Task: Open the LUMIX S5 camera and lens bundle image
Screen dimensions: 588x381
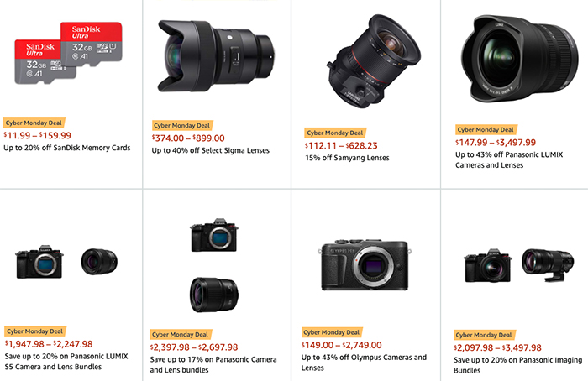Action: point(66,262)
